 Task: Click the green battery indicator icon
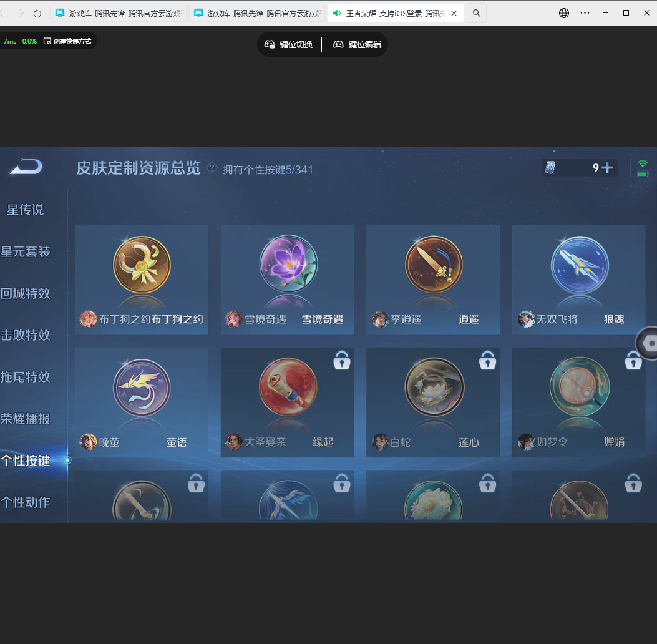pos(642,172)
